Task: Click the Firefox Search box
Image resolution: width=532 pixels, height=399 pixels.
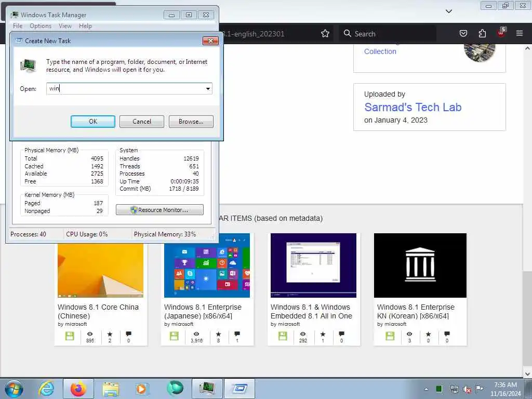Action: coord(388,34)
